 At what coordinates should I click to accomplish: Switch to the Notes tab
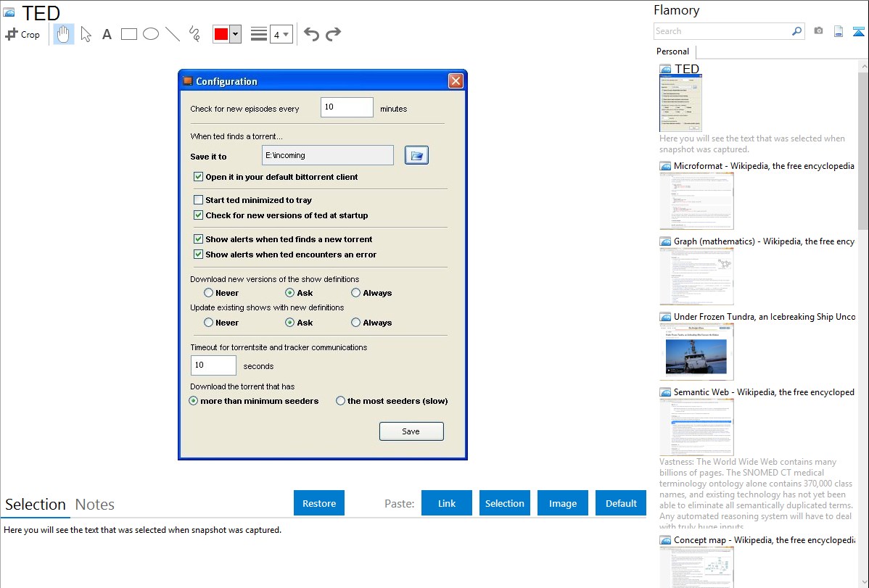[x=95, y=505]
